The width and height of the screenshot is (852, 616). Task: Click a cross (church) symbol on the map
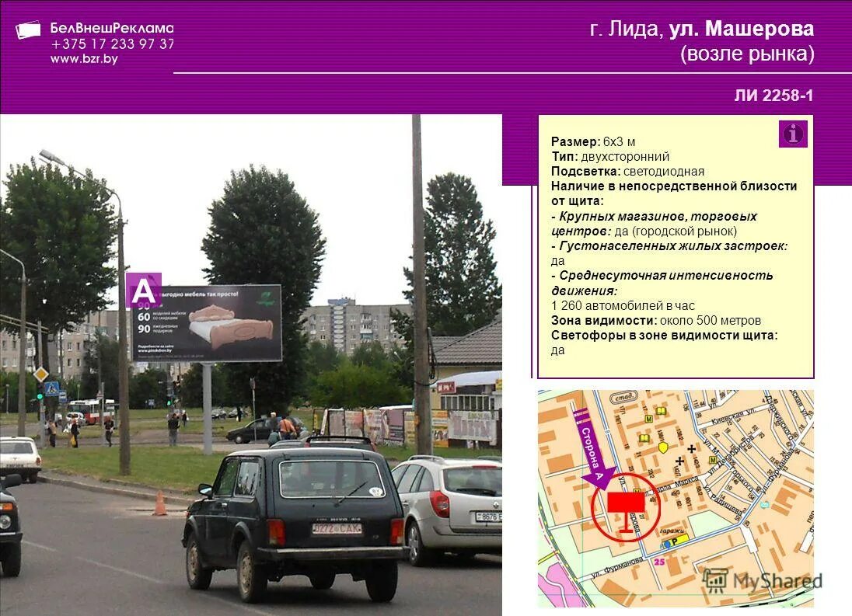691,448
